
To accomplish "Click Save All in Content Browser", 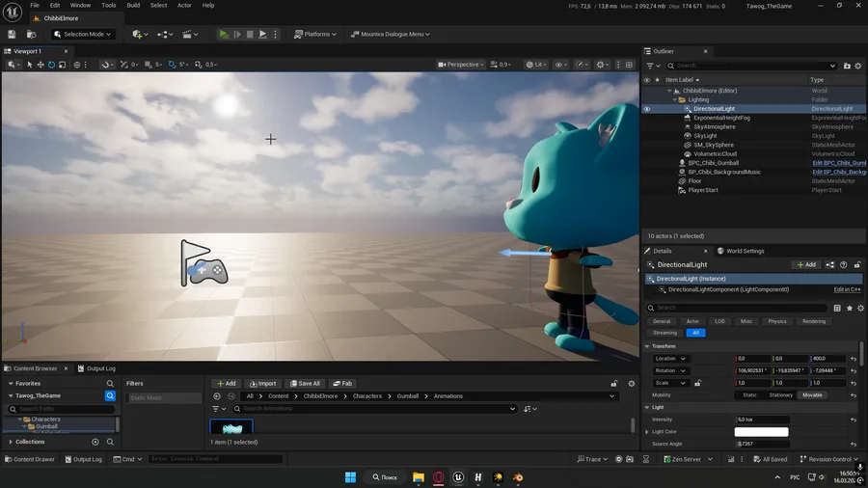I will [x=305, y=384].
